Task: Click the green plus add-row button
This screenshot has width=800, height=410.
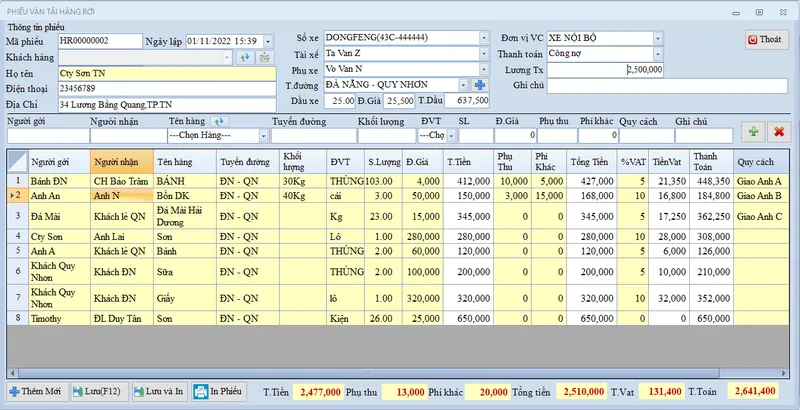Action: click(x=753, y=132)
